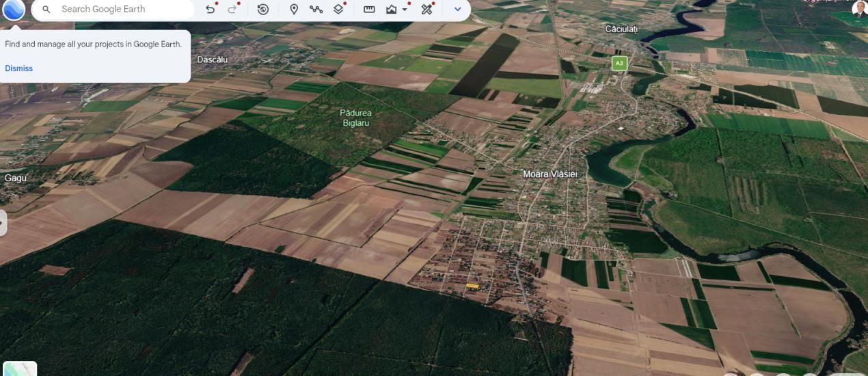Open the satellite-crossed tools icon

(427, 10)
